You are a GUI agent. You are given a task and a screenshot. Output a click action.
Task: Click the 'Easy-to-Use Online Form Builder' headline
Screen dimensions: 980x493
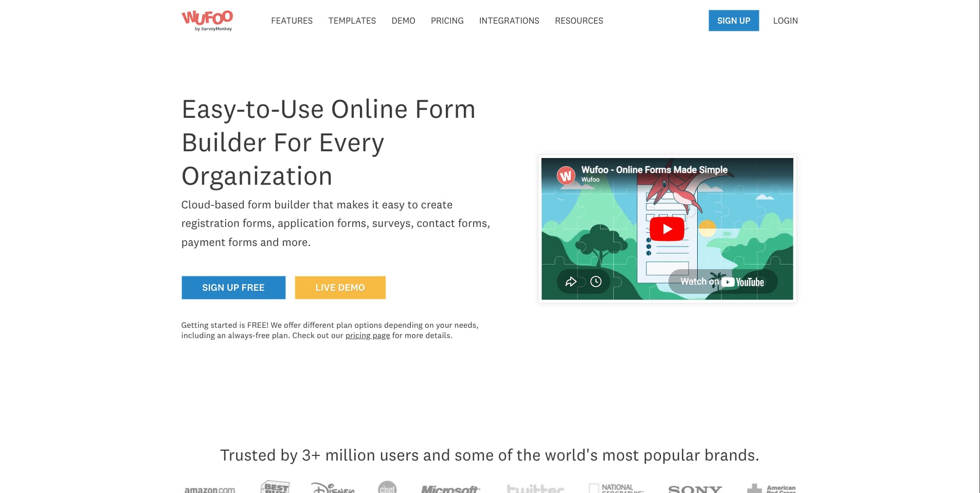tap(329, 143)
